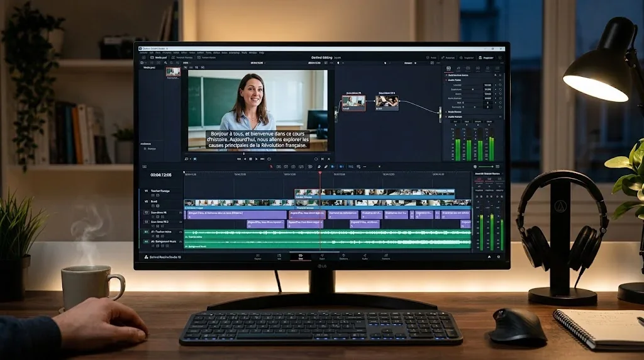The width and height of the screenshot is (644, 360).
Task: Adjust the timeline zoom slider
Action: [x=486, y=167]
